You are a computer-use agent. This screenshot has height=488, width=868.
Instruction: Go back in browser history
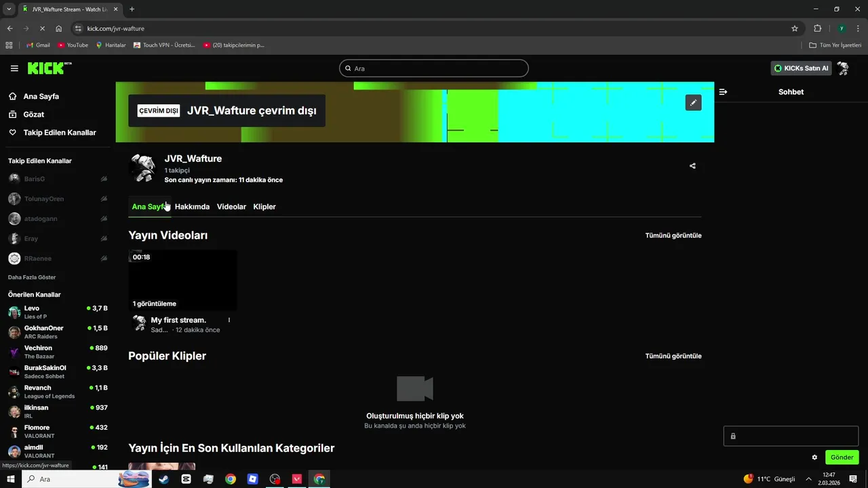tap(9, 28)
